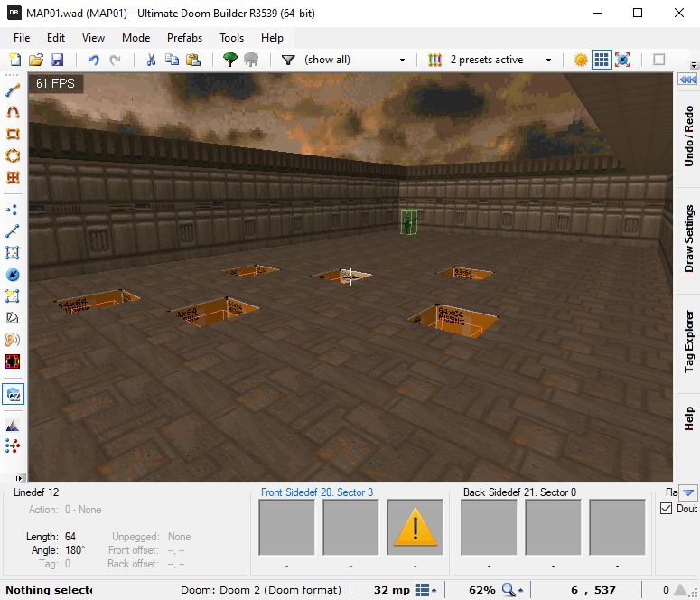Select the Draw Lines tool
This screenshot has height=600, width=700.
pos(13,90)
